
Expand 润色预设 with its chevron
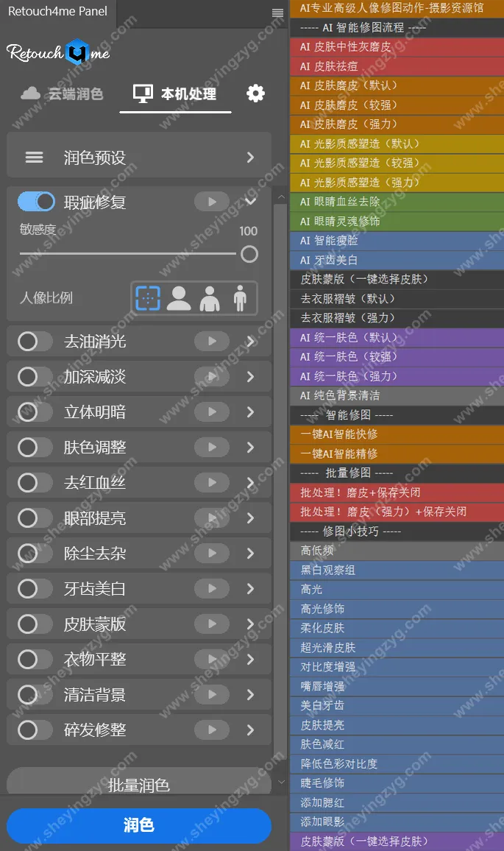coord(250,158)
